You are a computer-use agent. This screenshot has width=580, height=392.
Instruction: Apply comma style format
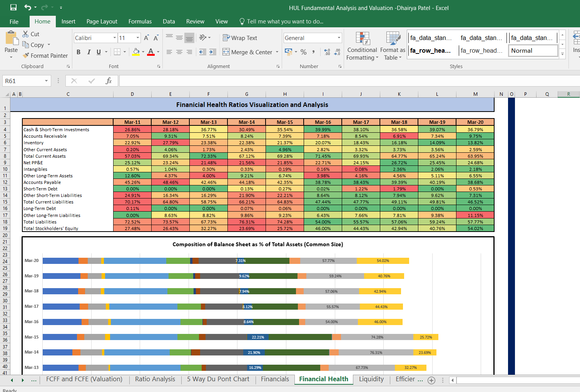[x=314, y=52]
